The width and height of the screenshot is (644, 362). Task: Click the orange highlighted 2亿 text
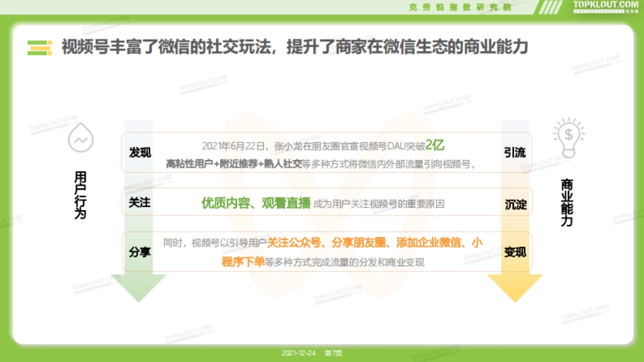tap(435, 144)
